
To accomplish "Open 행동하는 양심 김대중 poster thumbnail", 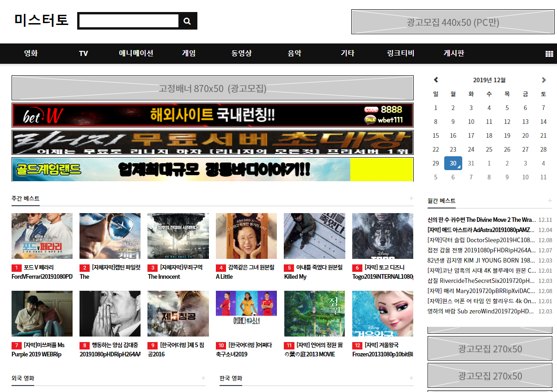I will tap(110, 313).
